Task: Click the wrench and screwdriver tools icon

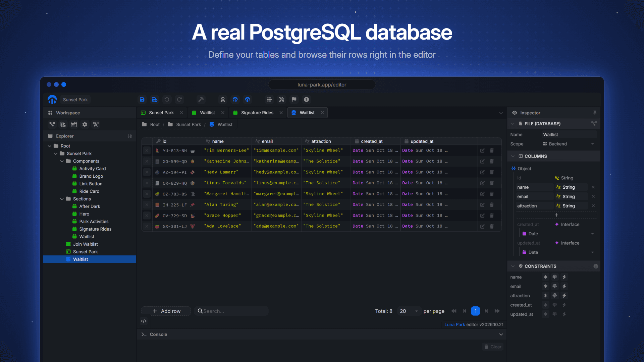Action: tap(281, 100)
